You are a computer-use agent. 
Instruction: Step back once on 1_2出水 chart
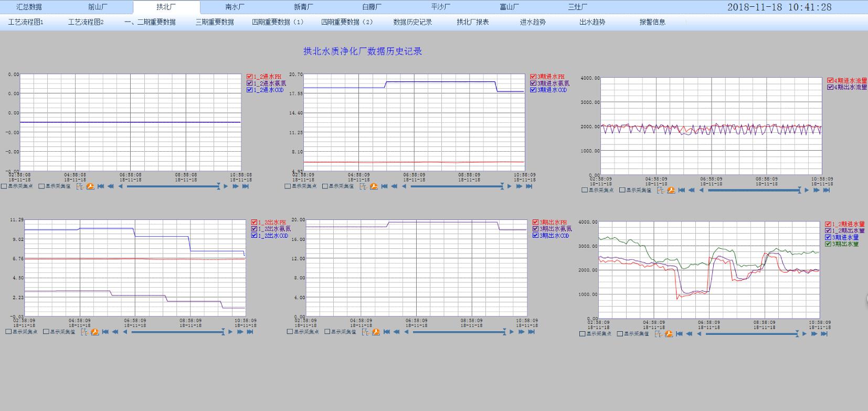pyautogui.click(x=125, y=332)
